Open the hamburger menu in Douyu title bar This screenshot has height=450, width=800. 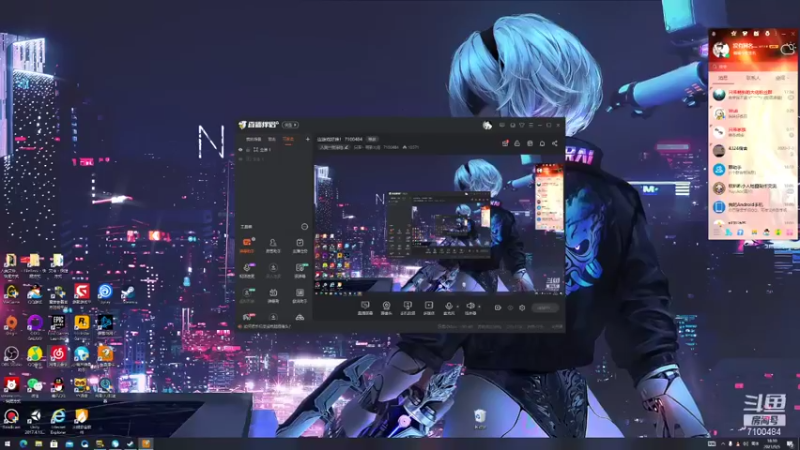[531, 125]
